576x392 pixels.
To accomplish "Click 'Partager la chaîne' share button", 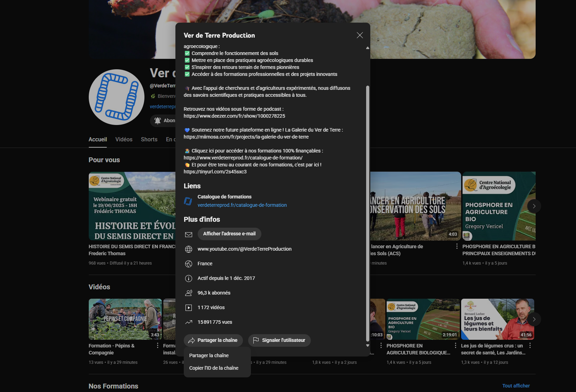I will coord(212,340).
